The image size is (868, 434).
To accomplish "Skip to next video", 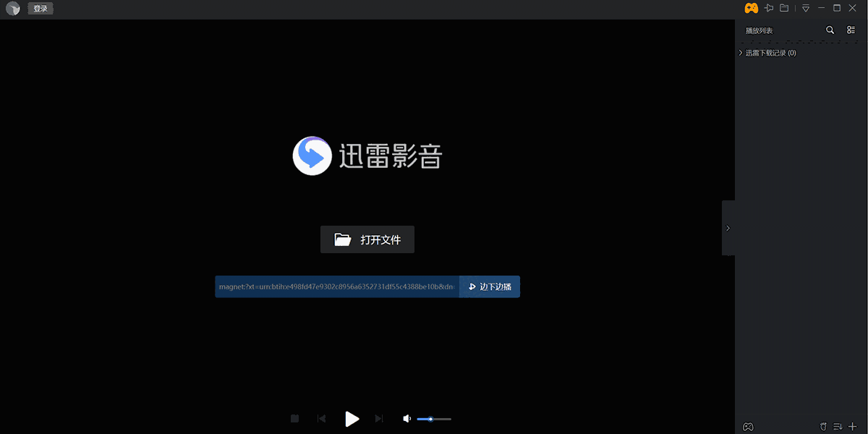I will (378, 418).
